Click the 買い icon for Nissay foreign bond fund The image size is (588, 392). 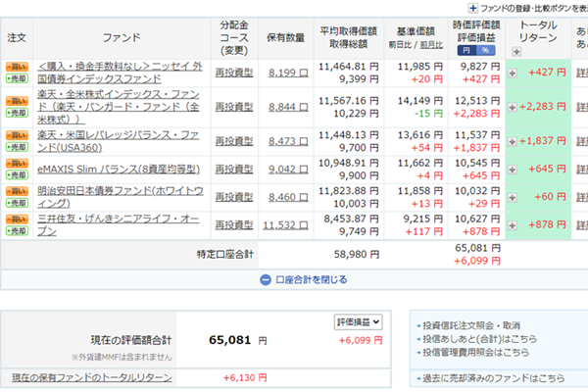(x=17, y=65)
